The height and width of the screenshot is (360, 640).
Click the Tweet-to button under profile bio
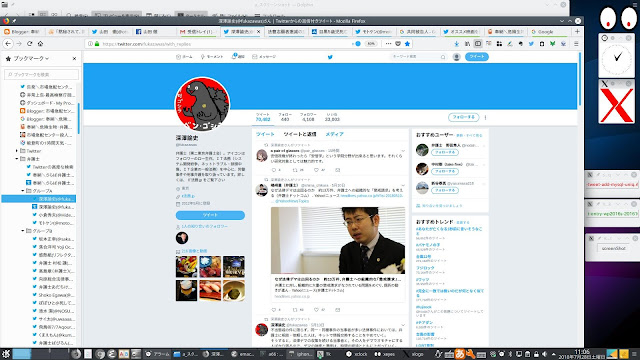tap(210, 215)
